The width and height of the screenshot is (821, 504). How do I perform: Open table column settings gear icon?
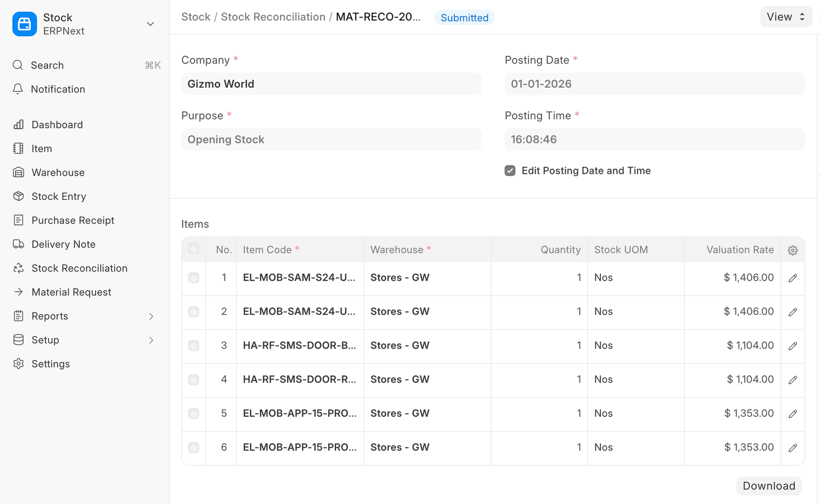(793, 250)
